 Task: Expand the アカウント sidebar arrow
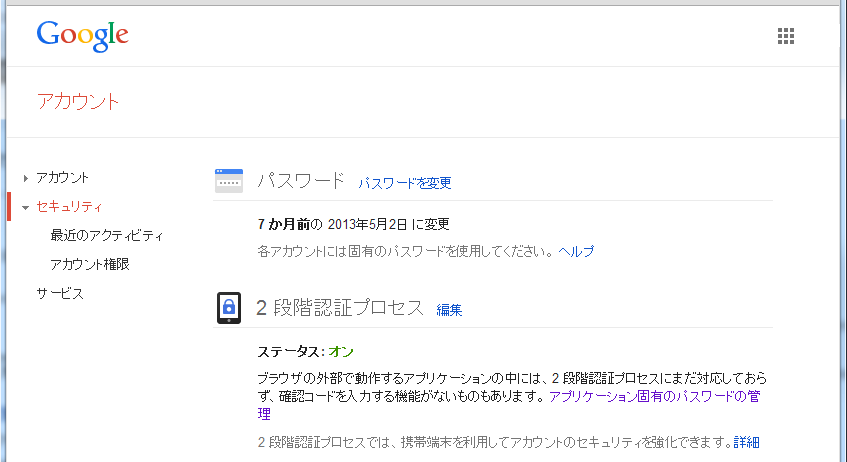[x=25, y=178]
